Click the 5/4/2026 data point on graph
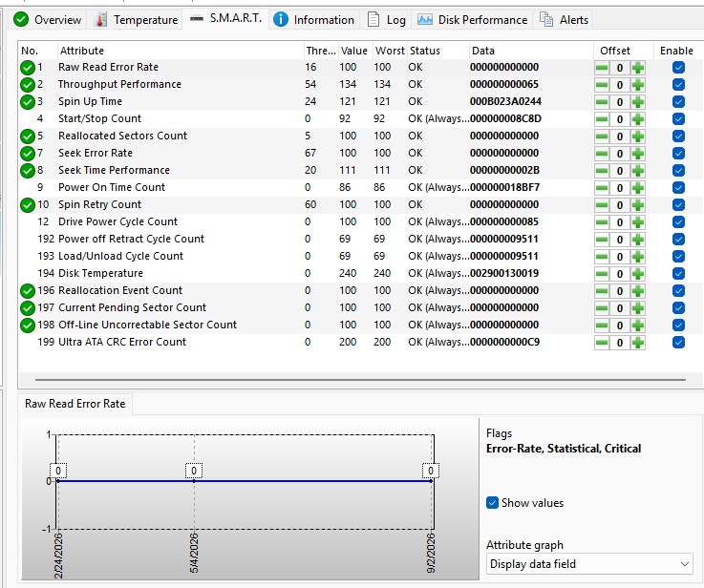 tap(194, 481)
